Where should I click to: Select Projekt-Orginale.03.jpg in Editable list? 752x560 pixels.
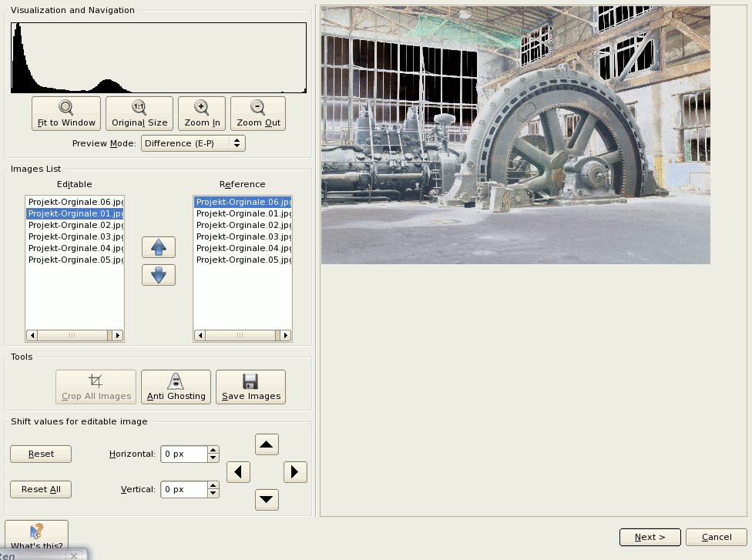[75, 236]
